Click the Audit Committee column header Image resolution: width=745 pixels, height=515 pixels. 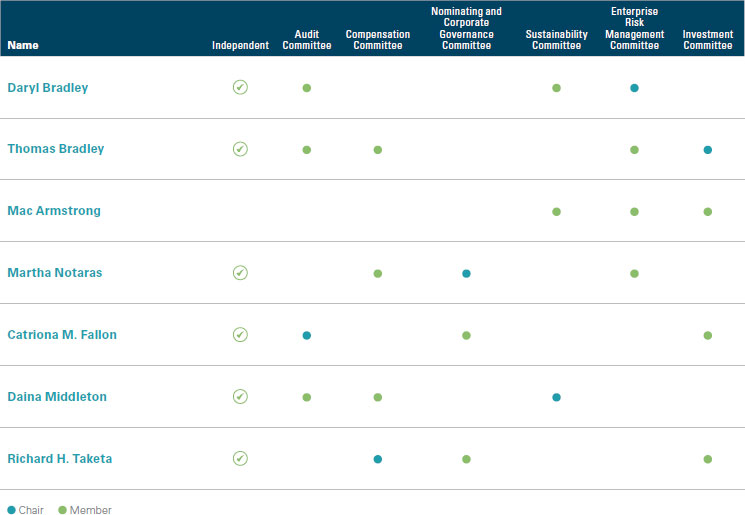tap(306, 40)
